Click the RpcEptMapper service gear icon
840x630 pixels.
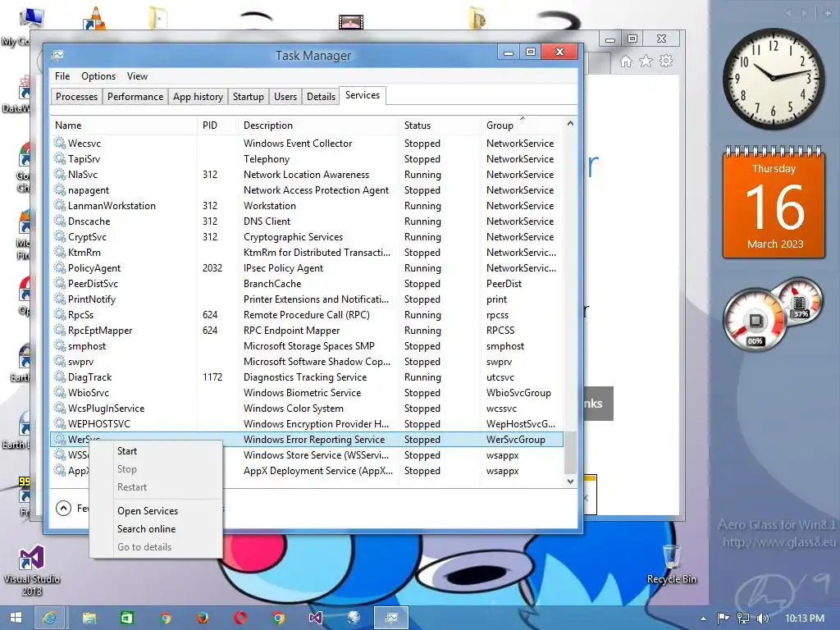click(x=59, y=330)
